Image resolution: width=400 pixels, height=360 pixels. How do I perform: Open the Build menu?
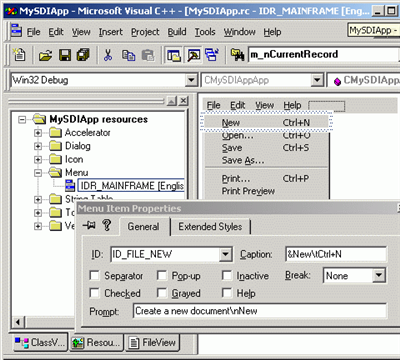click(177, 32)
